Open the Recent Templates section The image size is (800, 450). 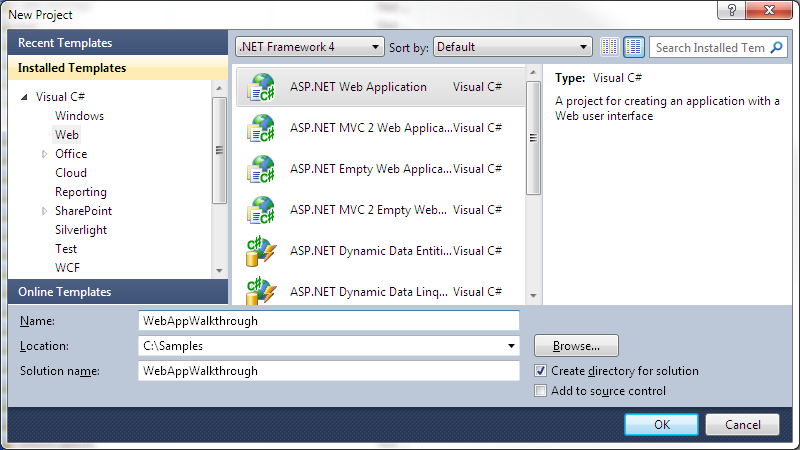[x=118, y=42]
